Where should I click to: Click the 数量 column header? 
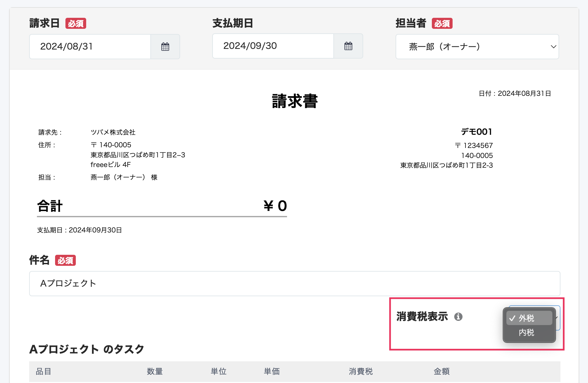[x=155, y=371]
